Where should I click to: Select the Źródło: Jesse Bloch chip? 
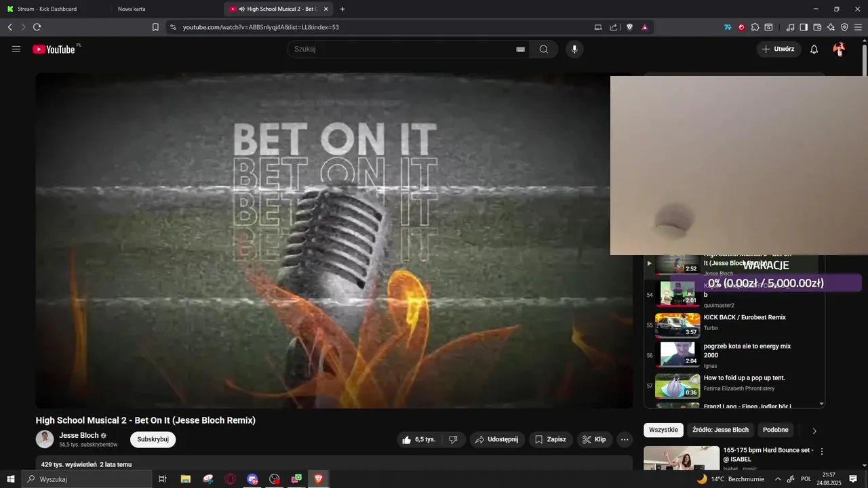pos(721,430)
